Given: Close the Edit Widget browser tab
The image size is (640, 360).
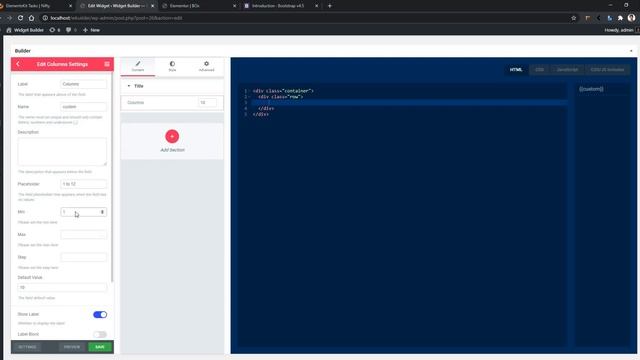Looking at the screenshot, I should 153,6.
